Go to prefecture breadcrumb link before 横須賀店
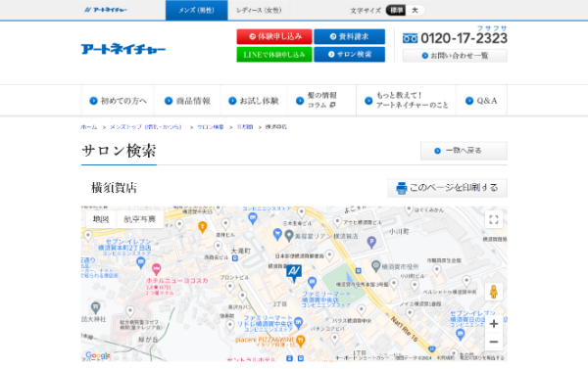Image resolution: width=588 pixels, height=369 pixels. [245, 127]
